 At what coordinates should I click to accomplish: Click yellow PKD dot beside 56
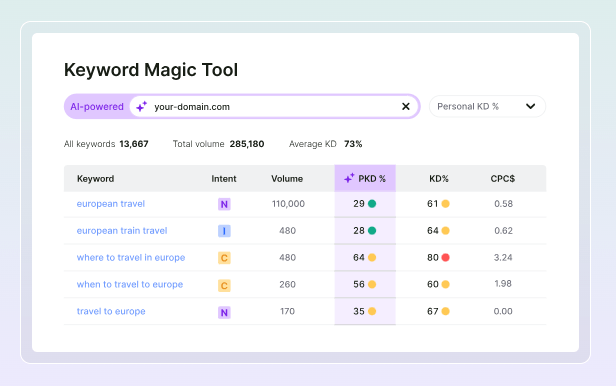372,284
